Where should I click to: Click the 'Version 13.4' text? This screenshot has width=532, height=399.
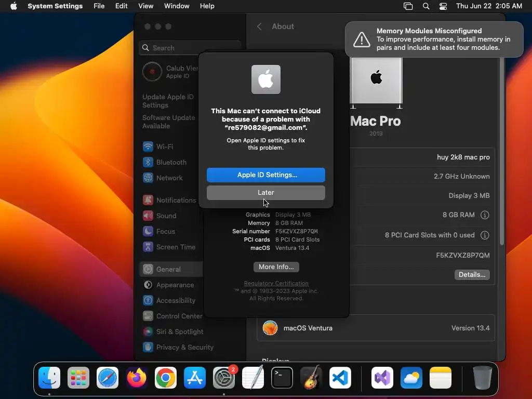470,328
